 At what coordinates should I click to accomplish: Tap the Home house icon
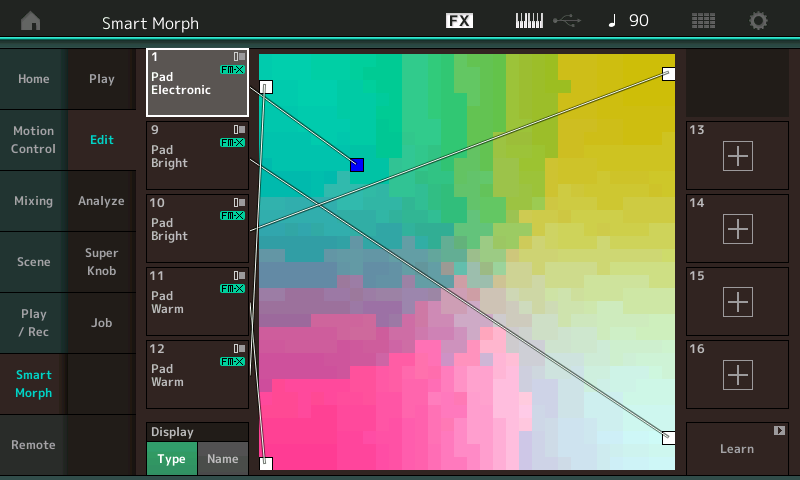[x=31, y=21]
